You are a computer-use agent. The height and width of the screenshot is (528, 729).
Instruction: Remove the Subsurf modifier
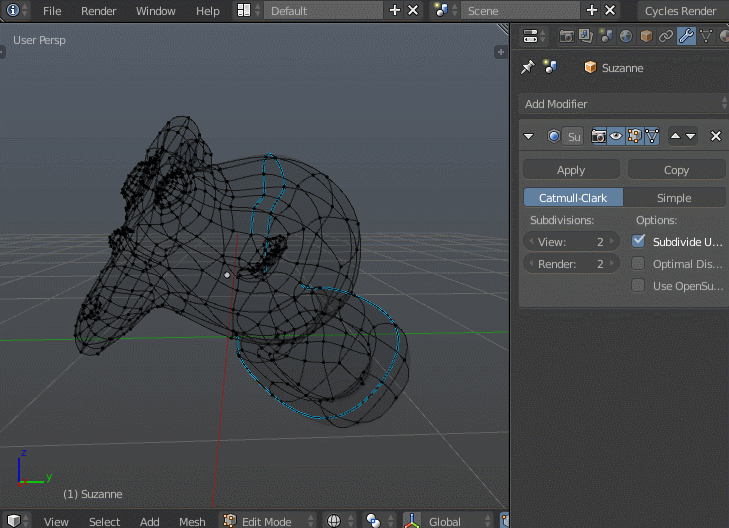point(716,136)
